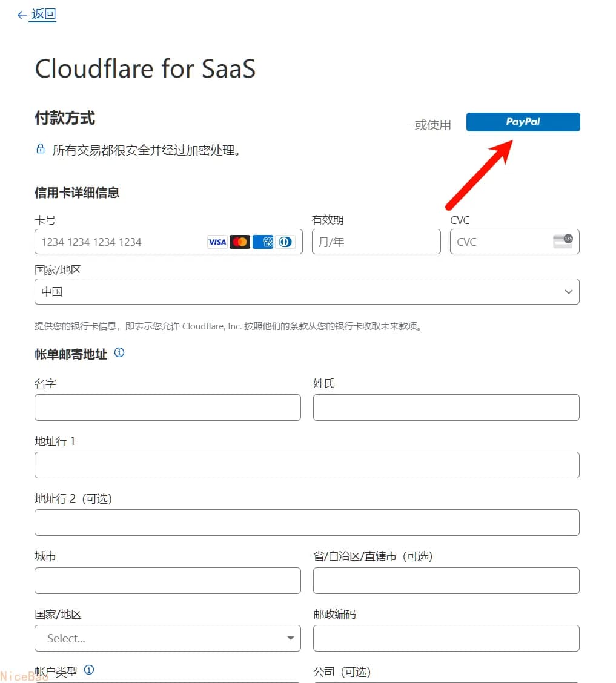This screenshot has width=616, height=683.
Task: Focus the 城市 city field
Action: click(168, 580)
